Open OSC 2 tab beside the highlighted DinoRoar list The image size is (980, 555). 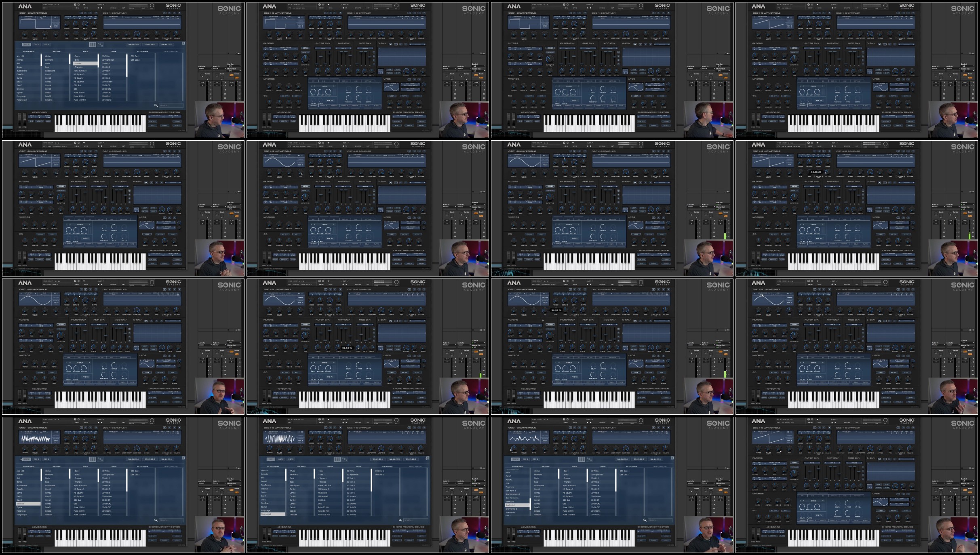36,459
